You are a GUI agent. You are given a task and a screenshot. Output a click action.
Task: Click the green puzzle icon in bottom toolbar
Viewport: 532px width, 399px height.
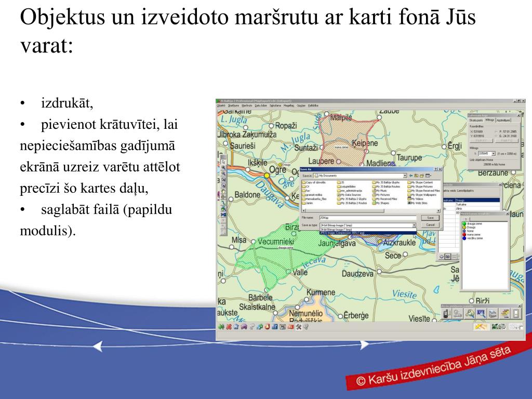pyautogui.click(x=221, y=327)
